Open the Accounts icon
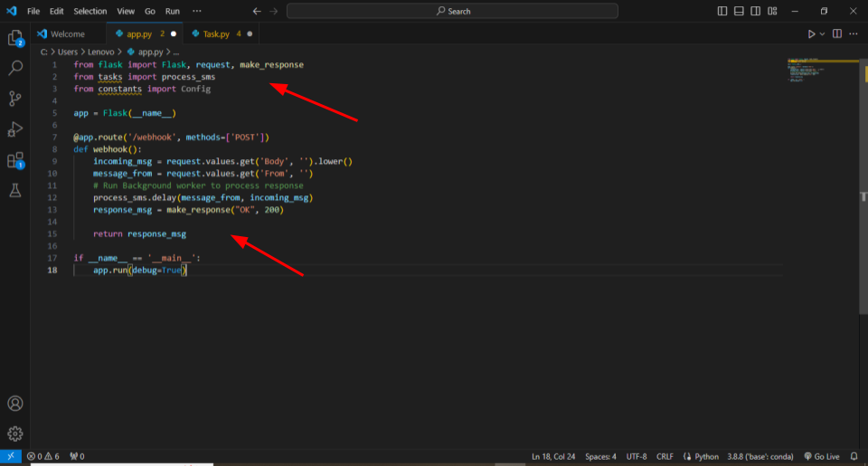Viewport: 868px width, 466px height. pyautogui.click(x=15, y=404)
